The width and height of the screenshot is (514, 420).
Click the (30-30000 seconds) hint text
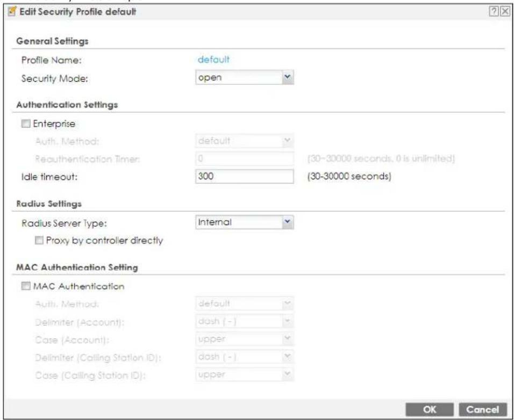tap(349, 177)
